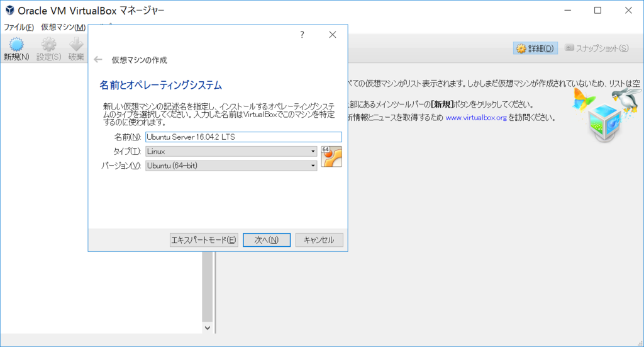
Task: Click the バージョン(V) field label
Action: pyautogui.click(x=121, y=166)
